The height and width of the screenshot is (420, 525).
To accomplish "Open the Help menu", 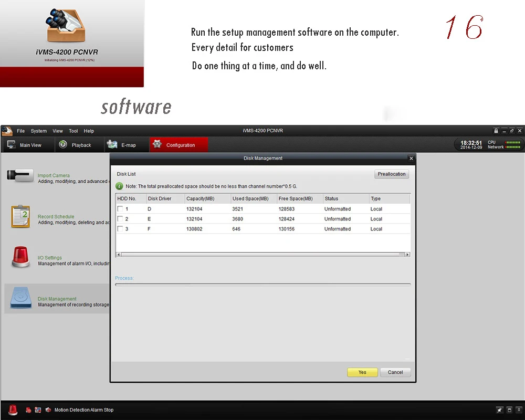I will (89, 131).
